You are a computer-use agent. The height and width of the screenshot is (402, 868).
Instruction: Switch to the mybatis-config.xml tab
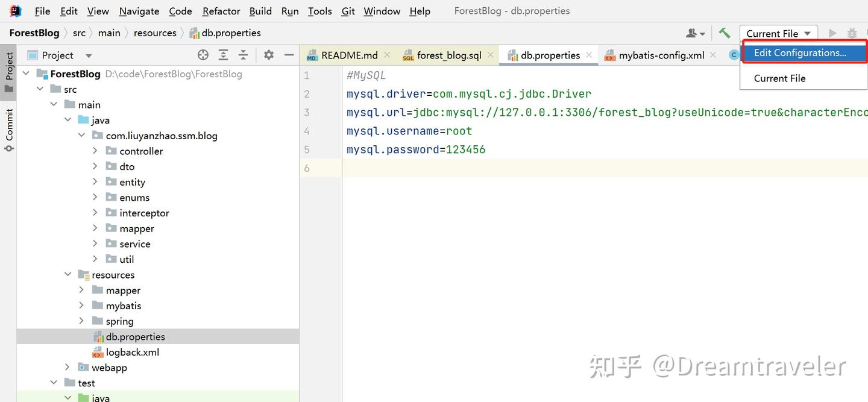coord(661,55)
